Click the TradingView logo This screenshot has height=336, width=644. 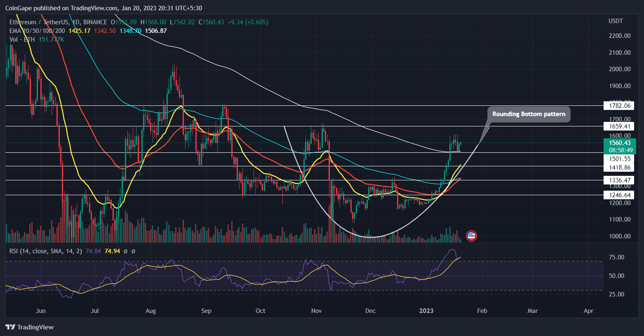[30, 327]
